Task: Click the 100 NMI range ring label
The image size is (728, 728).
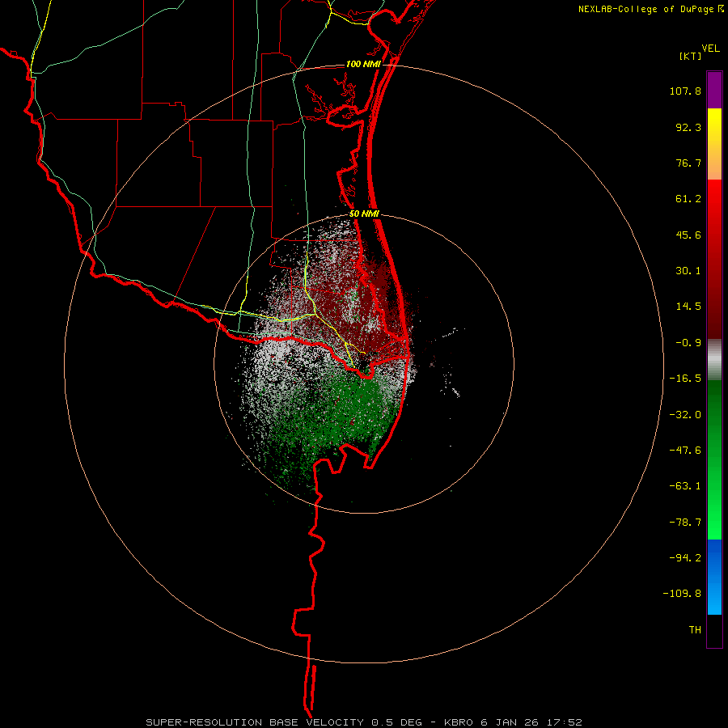Action: coord(363,64)
